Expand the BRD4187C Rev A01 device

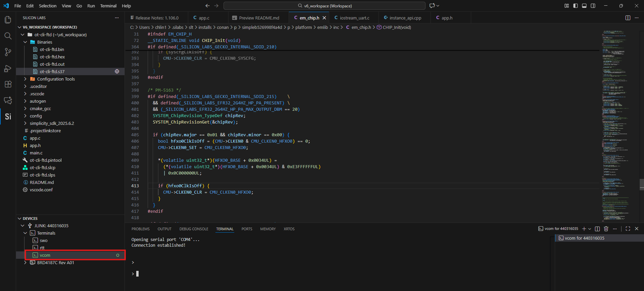pyautogui.click(x=55, y=262)
